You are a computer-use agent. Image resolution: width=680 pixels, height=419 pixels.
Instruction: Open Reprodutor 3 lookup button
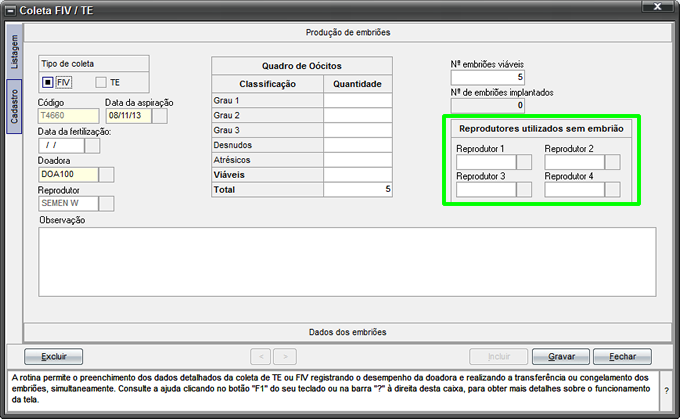pyautogui.click(x=524, y=190)
